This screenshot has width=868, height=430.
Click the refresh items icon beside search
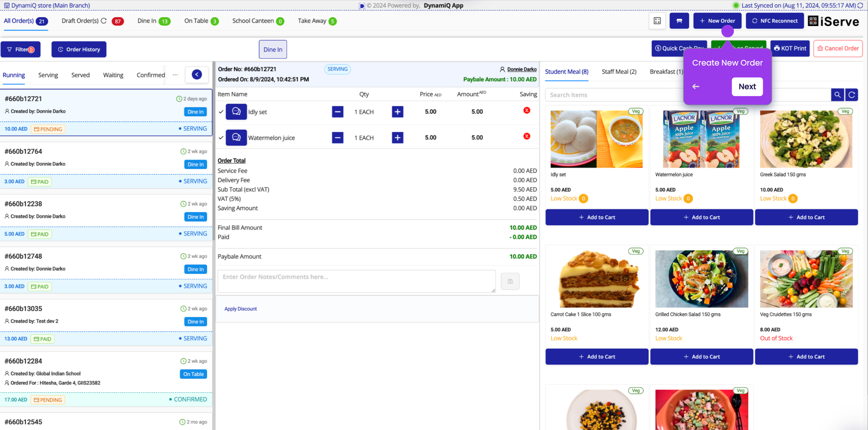click(851, 95)
